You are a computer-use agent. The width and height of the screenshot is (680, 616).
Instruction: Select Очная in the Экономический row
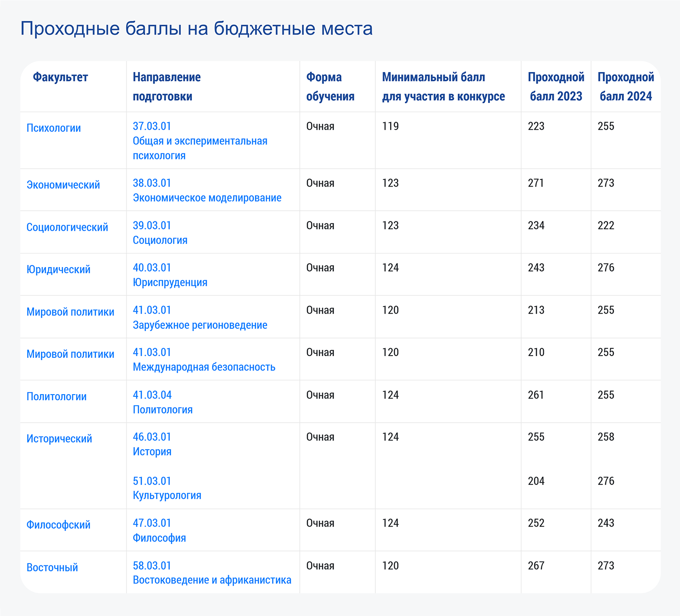320,183
